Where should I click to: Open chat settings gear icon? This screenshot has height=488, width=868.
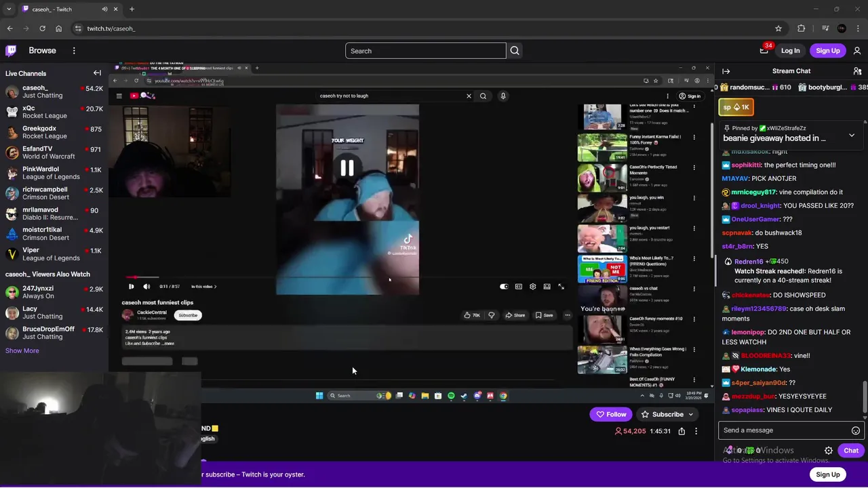(x=829, y=451)
